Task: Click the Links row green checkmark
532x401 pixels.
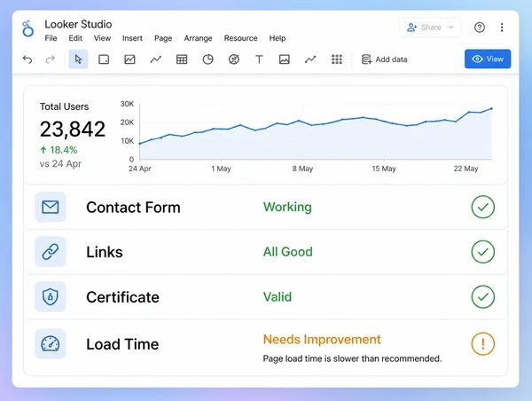Action: 483,252
